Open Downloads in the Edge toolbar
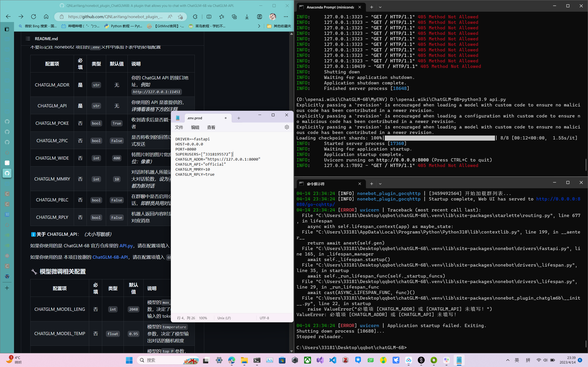This screenshot has height=367, width=588. [247, 17]
